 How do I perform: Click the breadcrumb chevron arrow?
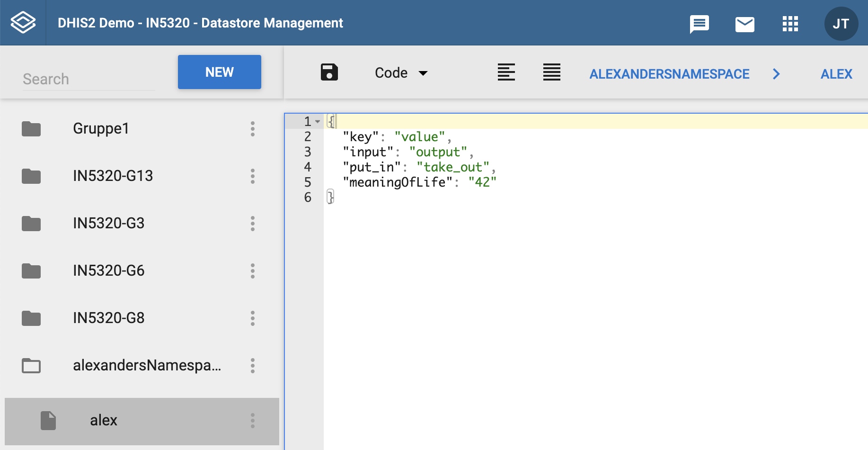[776, 74]
